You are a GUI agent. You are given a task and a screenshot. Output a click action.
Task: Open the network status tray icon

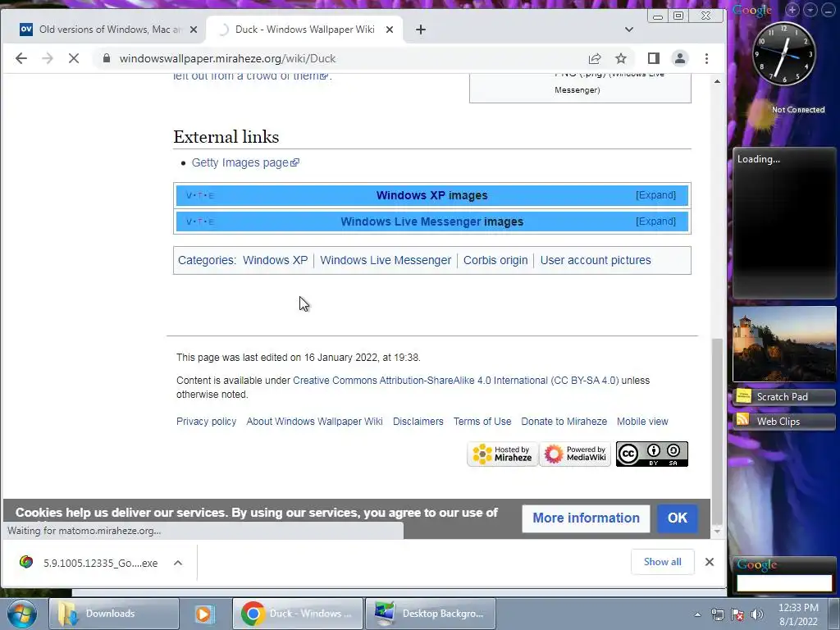pos(717,614)
